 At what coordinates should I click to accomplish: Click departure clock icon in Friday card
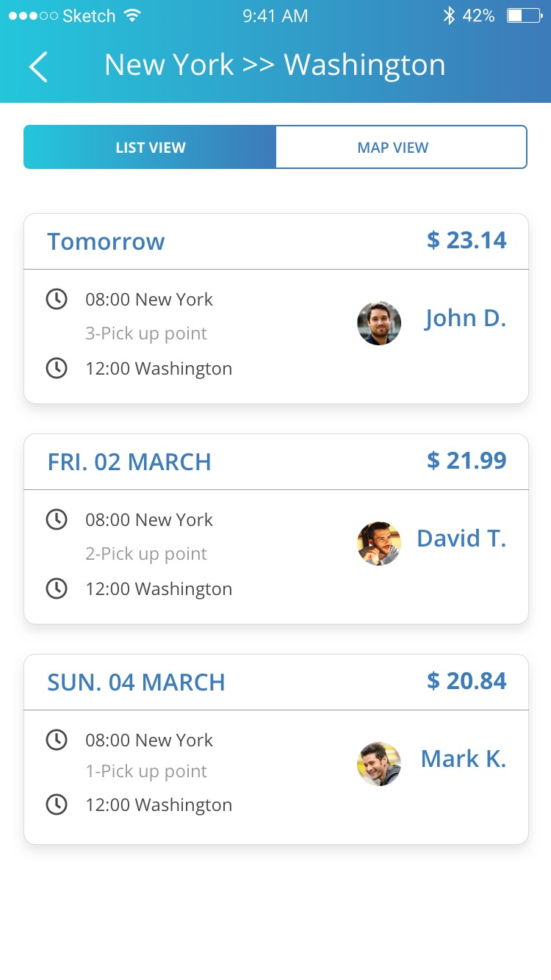pos(57,519)
